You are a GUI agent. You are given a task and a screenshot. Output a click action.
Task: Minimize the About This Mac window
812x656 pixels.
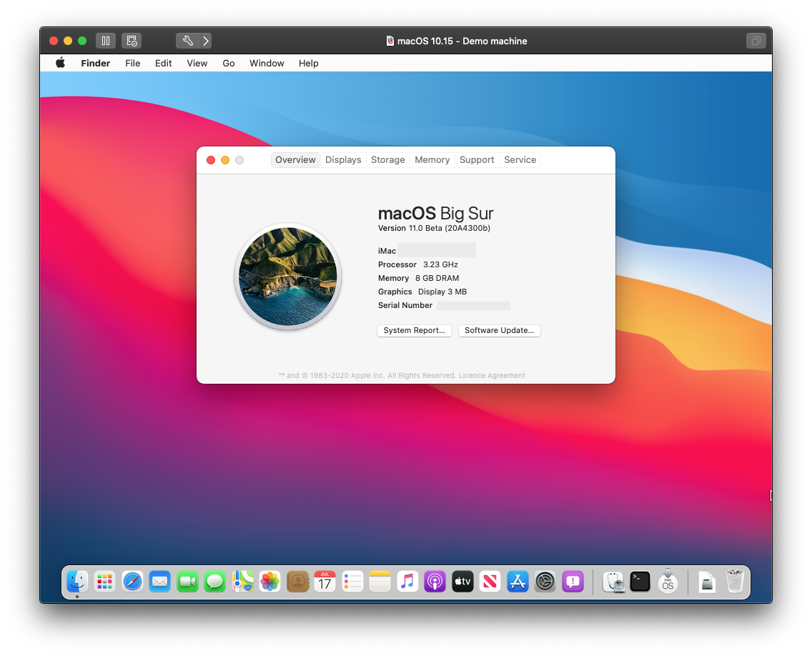click(x=225, y=160)
